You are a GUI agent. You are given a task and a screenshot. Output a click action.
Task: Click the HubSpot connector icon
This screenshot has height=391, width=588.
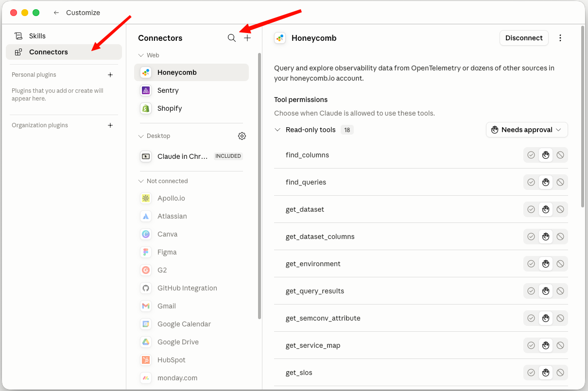click(x=146, y=360)
